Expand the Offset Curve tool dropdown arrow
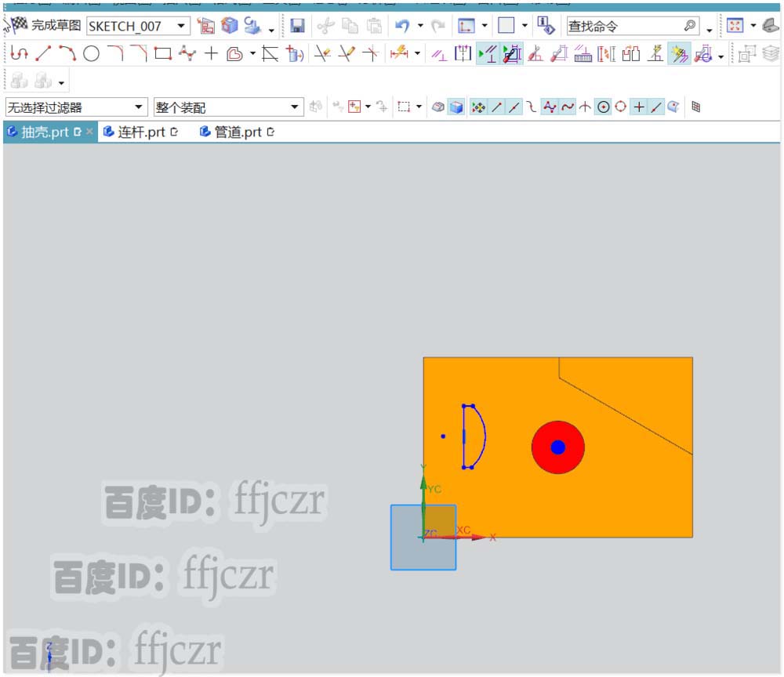Screen dimensions: 784x677 pos(252,53)
